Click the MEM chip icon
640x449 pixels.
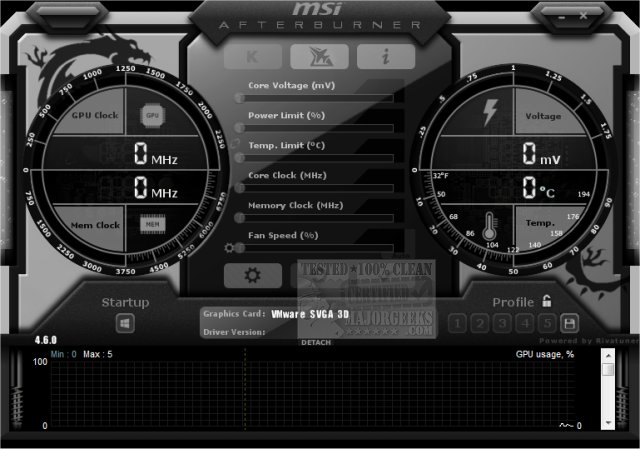(153, 224)
